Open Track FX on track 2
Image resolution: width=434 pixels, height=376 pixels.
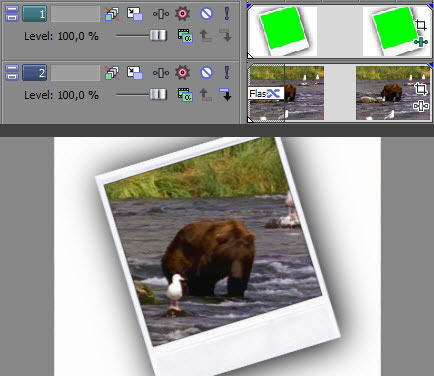[161, 73]
